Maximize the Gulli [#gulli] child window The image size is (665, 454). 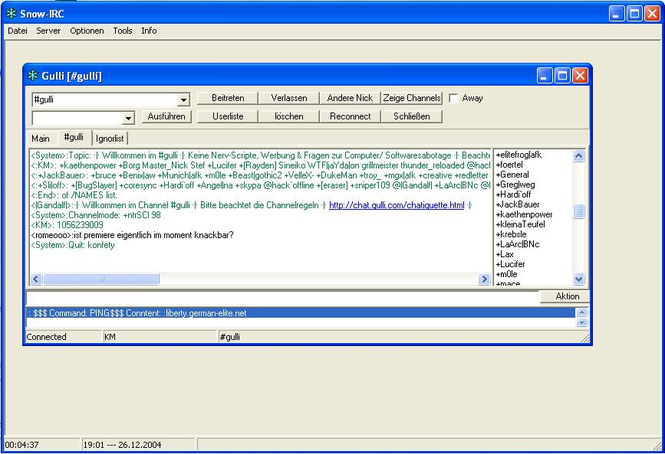[562, 76]
